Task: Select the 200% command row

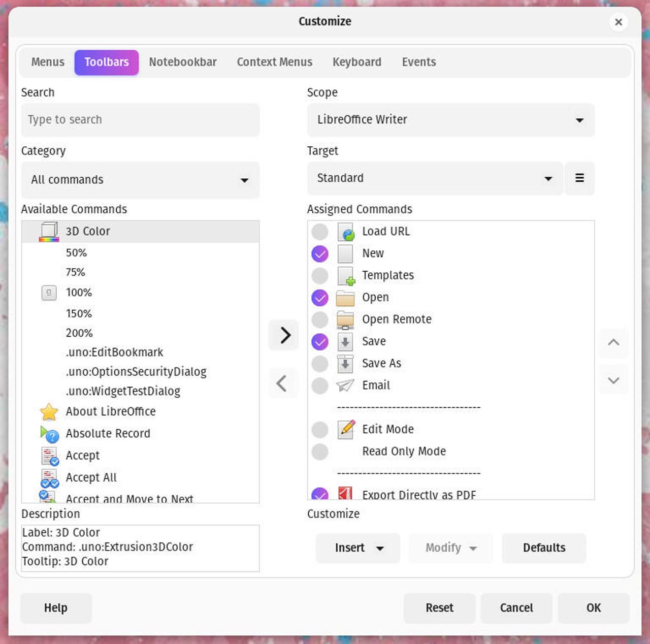Action: click(x=141, y=333)
